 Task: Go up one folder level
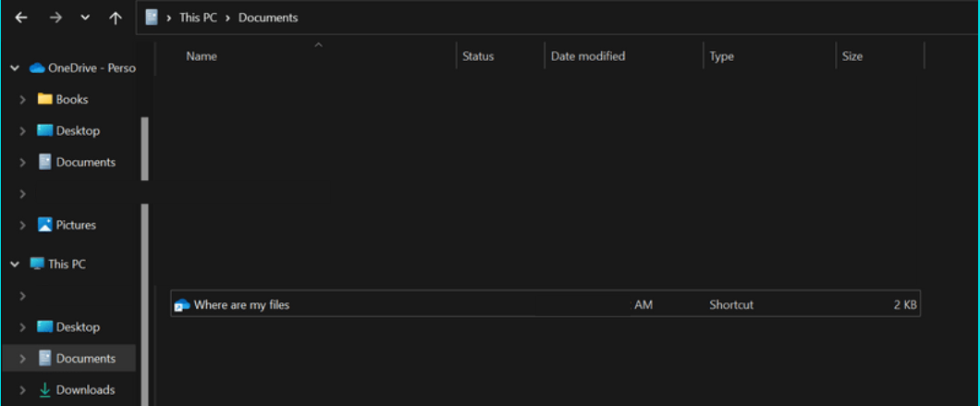coord(115,18)
